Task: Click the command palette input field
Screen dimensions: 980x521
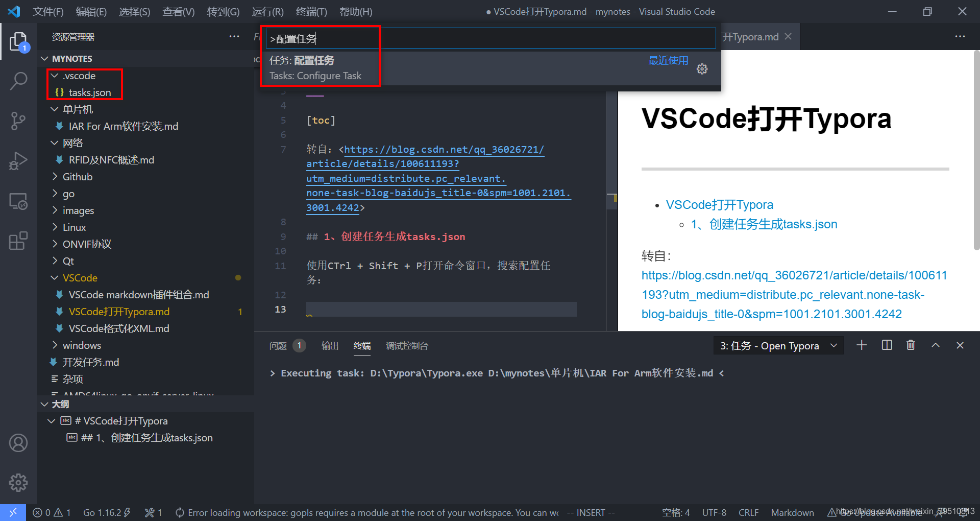Action: point(491,38)
